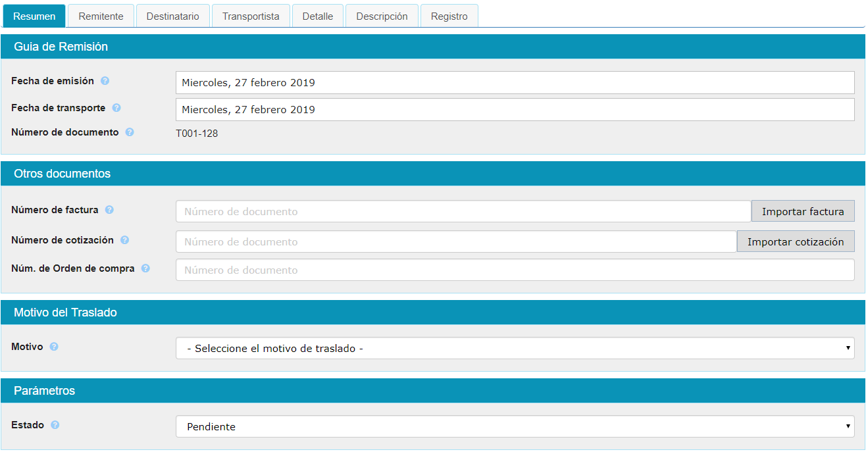The image size is (868, 452).
Task: Click help icon next to Número de documento
Action: point(130,132)
